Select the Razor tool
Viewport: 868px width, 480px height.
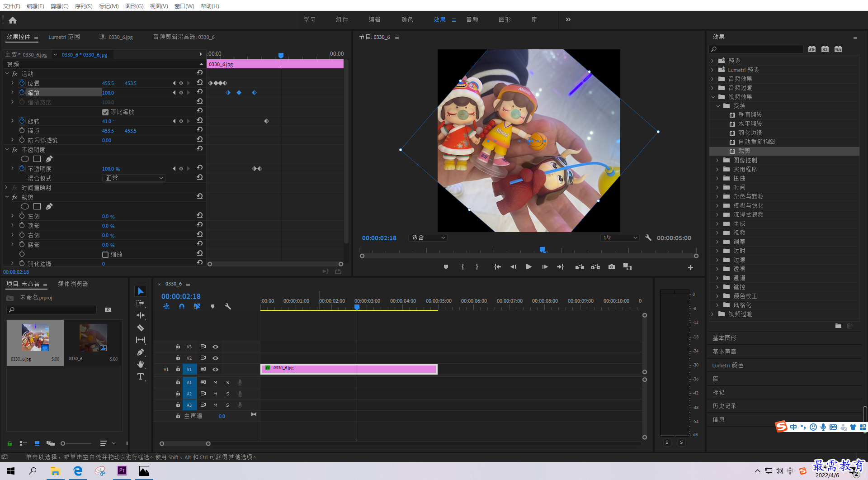point(141,328)
